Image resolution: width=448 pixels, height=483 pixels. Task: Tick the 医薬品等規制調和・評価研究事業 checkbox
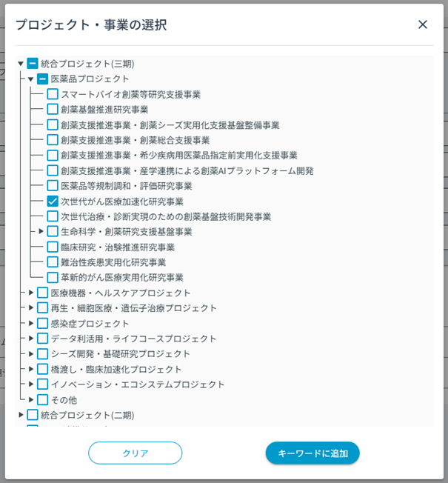tap(53, 186)
